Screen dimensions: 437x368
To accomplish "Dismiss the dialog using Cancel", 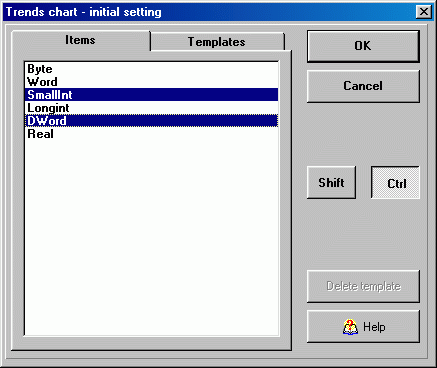I will 363,86.
